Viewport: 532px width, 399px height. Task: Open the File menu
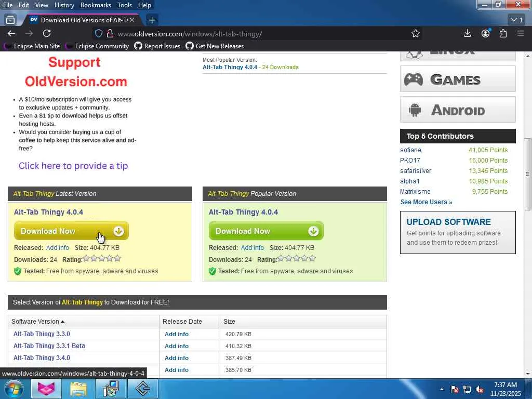click(8, 5)
